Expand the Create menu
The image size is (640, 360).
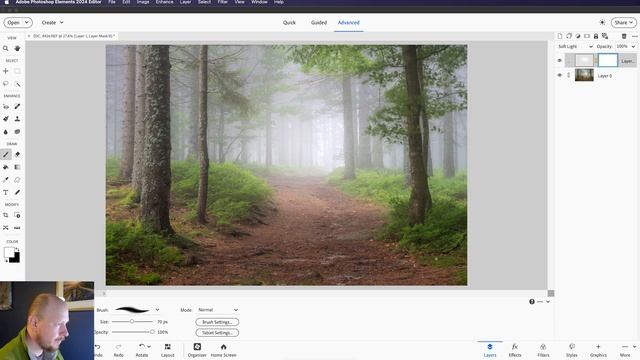[52, 22]
